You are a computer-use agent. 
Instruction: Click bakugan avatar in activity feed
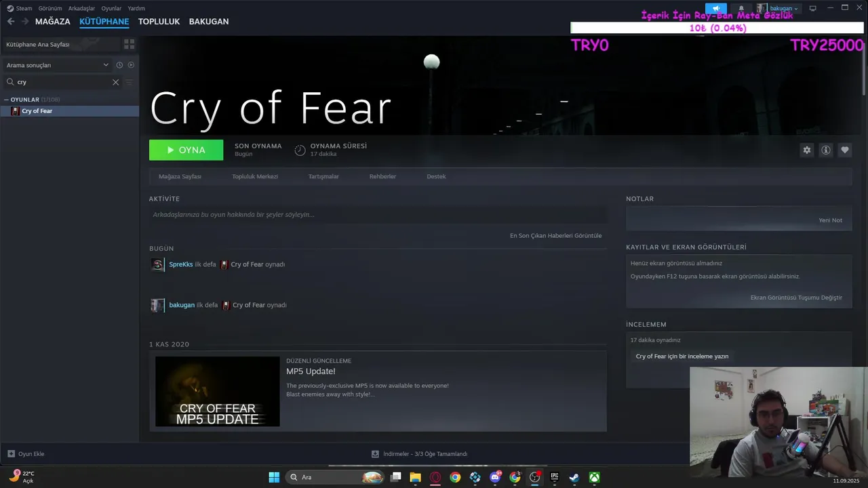click(x=157, y=305)
